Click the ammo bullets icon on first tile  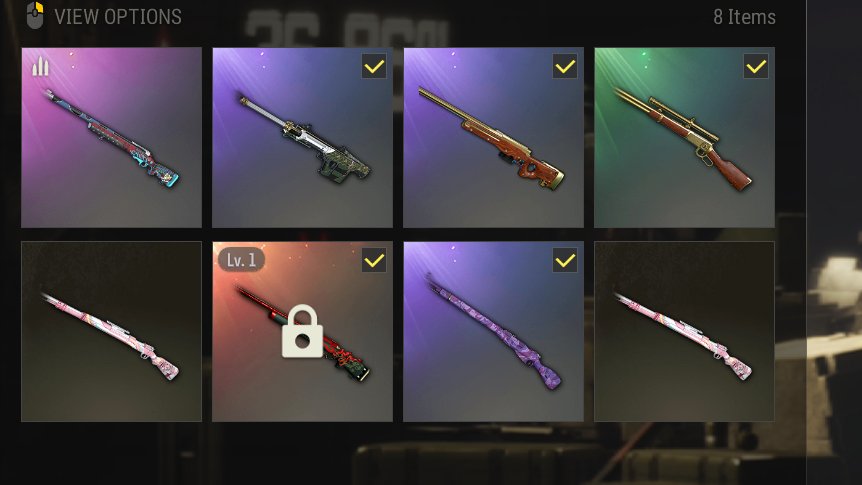coord(40,66)
